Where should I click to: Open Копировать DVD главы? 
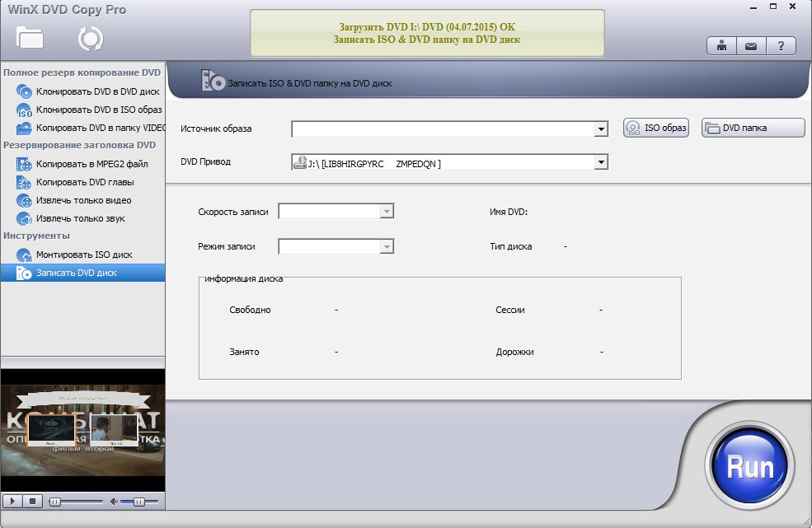[85, 182]
